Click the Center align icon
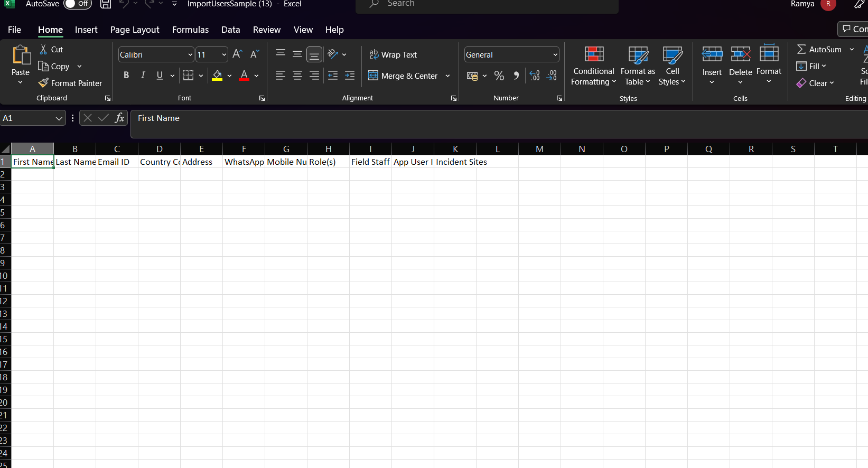This screenshot has height=468, width=868. click(x=297, y=76)
